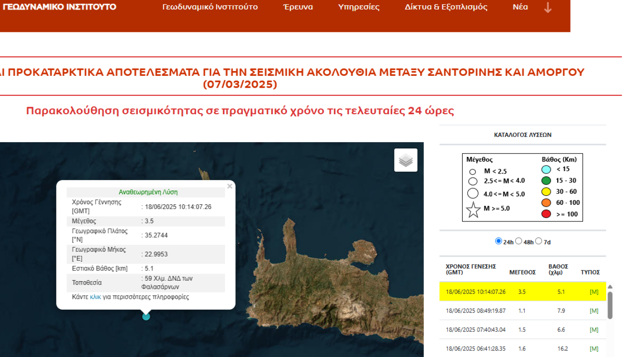Click [M] type link in 08:49:19.87 row

pyautogui.click(x=594, y=311)
